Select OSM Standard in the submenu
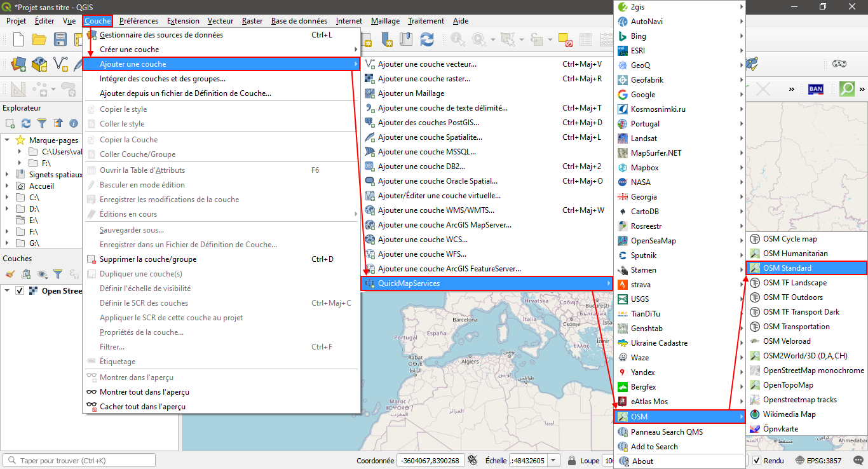 pos(806,268)
